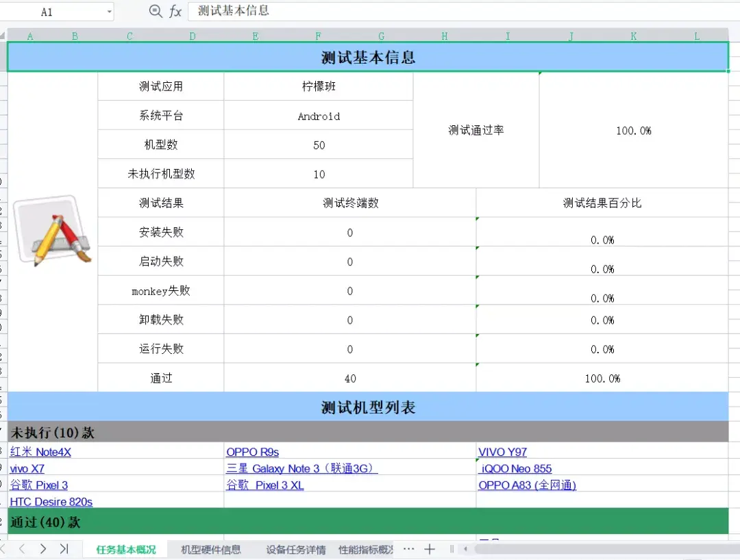Select the 测试终端数 header cell
The height and width of the screenshot is (560, 740).
350,203
